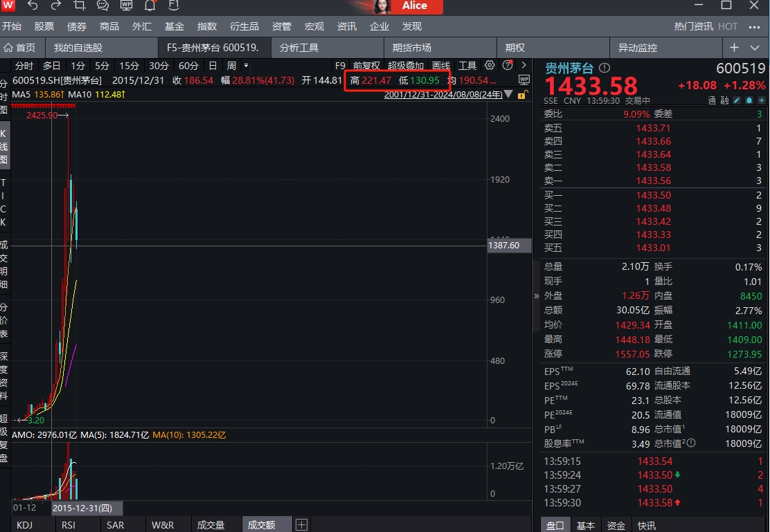The image size is (770, 532).
Task: Click the blue pencil edit icon
Action: point(737,100)
